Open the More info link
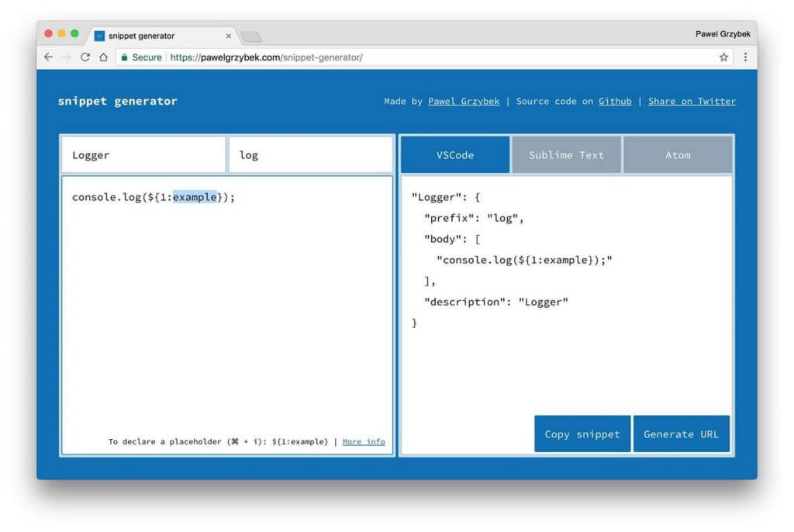This screenshot has width=794, height=532. coord(363,440)
